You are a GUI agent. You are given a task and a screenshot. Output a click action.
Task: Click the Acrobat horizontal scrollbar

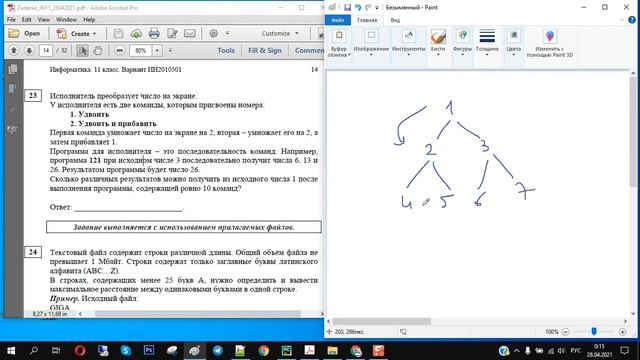(198, 314)
